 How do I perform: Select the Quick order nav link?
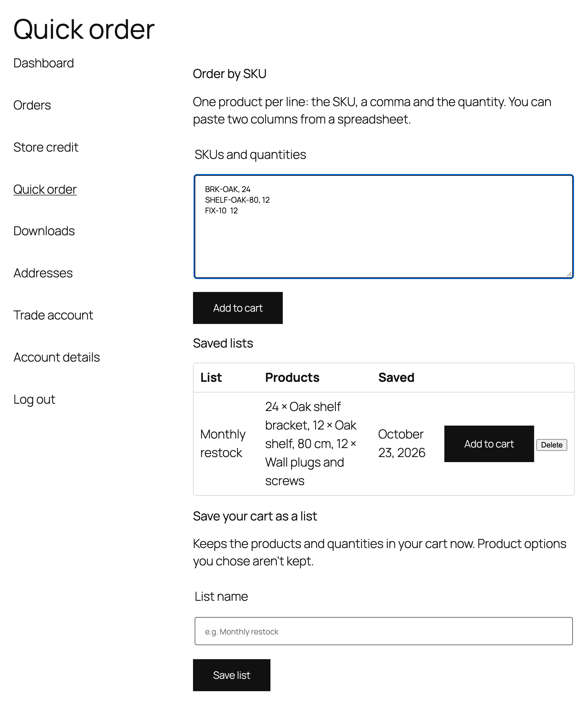45,189
